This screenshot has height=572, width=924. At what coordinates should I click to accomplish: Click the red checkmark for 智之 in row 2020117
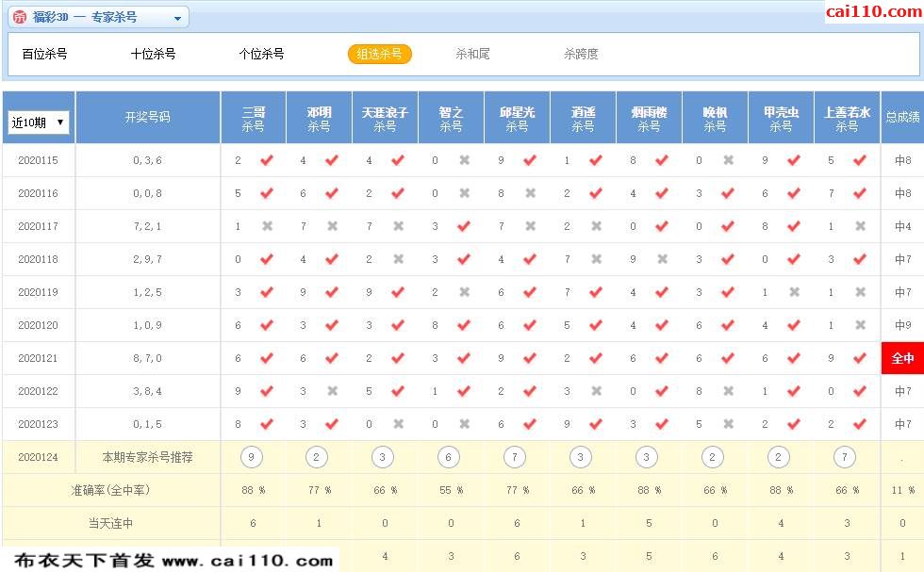pyautogui.click(x=464, y=225)
